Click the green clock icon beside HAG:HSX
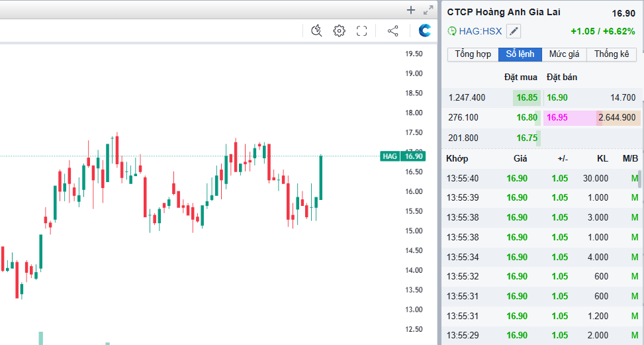644x345 pixels. click(452, 31)
